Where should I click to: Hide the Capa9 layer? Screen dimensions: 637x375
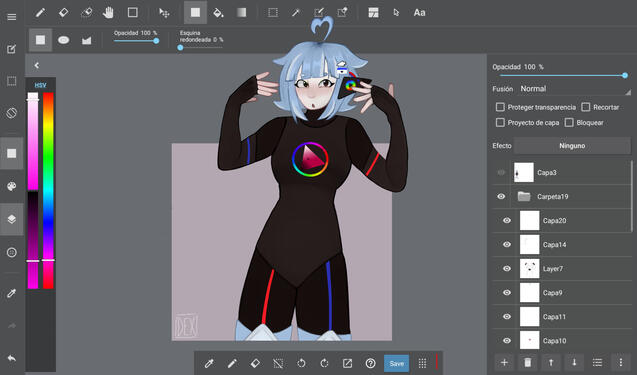(507, 293)
